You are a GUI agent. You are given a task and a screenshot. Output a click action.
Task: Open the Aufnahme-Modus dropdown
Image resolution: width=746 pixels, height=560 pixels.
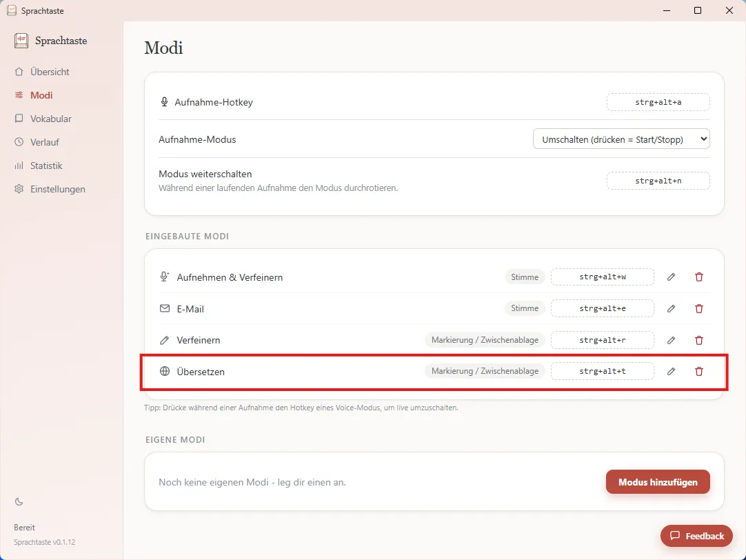tap(621, 139)
